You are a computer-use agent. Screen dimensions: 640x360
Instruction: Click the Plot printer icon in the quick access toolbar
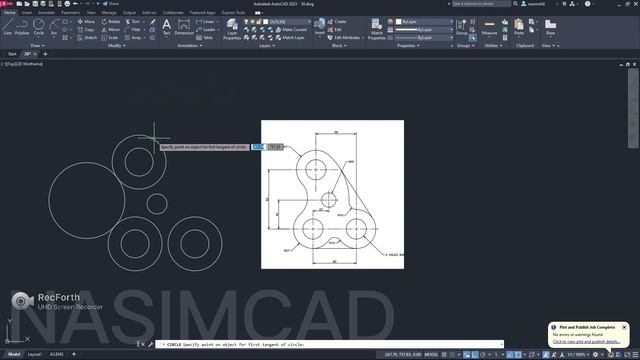pos(67,4)
